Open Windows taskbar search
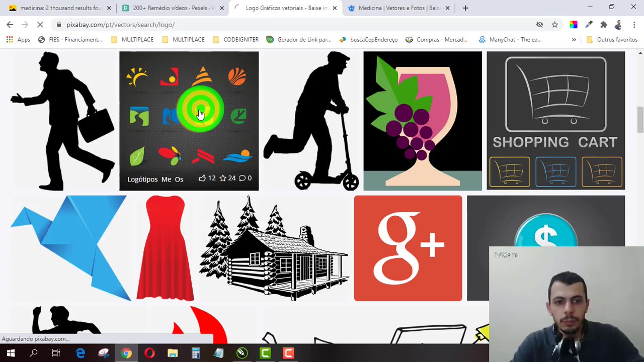This screenshot has width=644, height=362. point(34,353)
